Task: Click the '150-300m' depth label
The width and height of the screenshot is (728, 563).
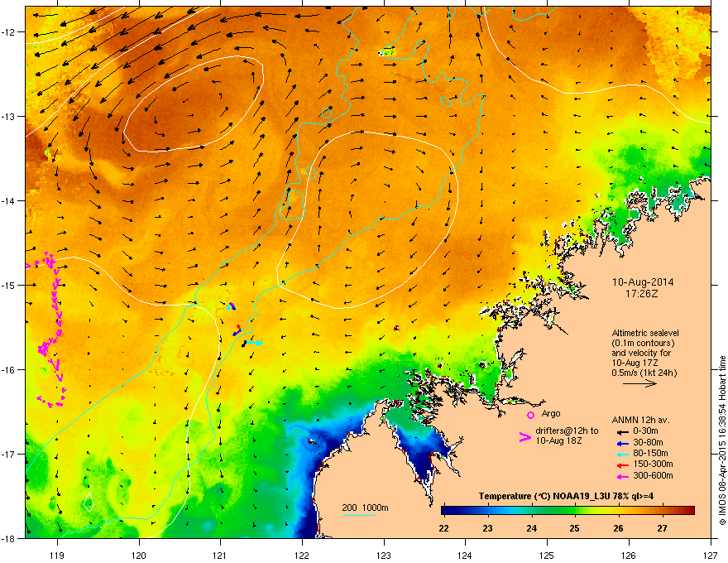Action: click(x=653, y=464)
